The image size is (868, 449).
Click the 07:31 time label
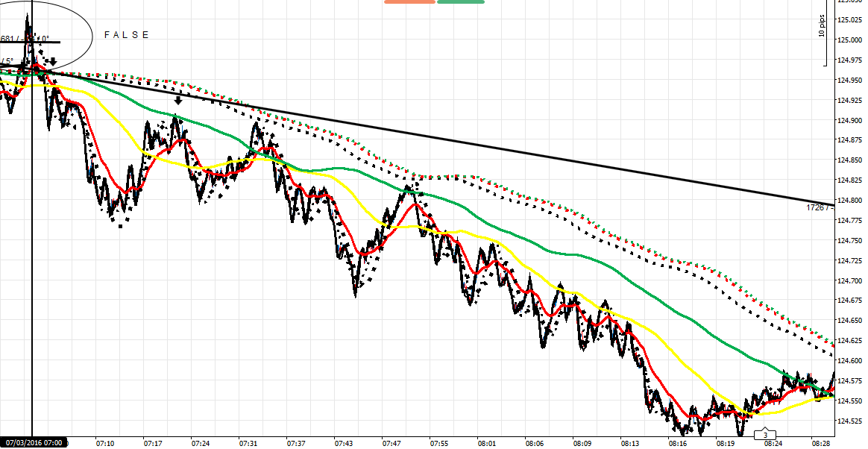248,443
